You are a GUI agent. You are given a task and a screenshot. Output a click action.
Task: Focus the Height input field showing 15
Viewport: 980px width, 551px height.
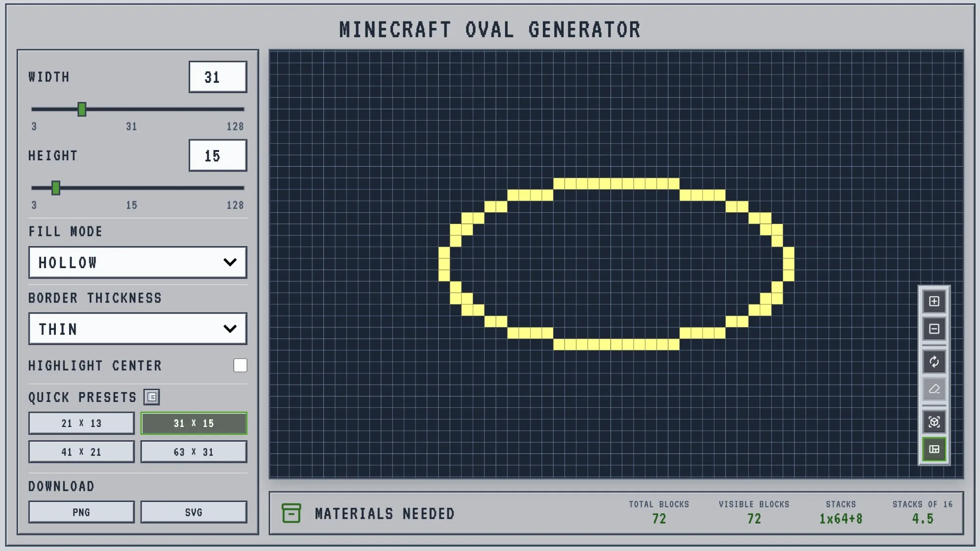(x=218, y=156)
